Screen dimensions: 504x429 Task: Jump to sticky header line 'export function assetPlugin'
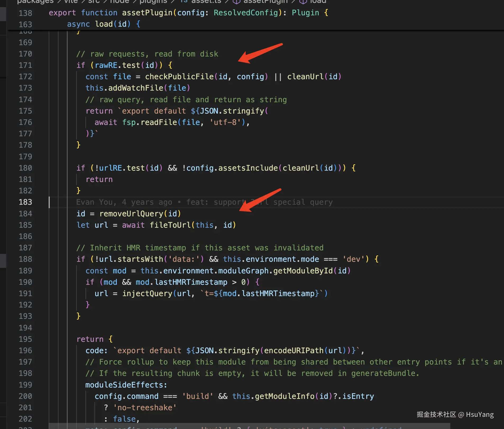(x=189, y=13)
